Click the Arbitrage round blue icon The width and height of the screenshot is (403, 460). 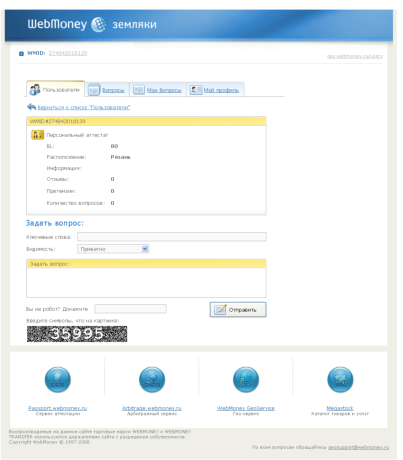pos(152,380)
